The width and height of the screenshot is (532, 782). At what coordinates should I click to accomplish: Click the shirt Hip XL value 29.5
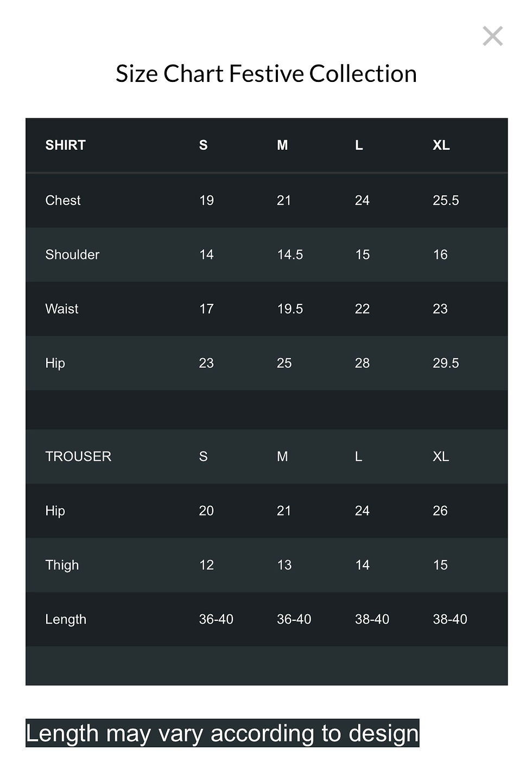point(446,363)
